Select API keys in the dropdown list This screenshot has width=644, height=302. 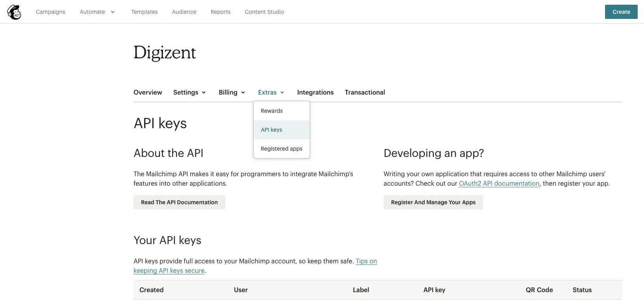point(271,130)
